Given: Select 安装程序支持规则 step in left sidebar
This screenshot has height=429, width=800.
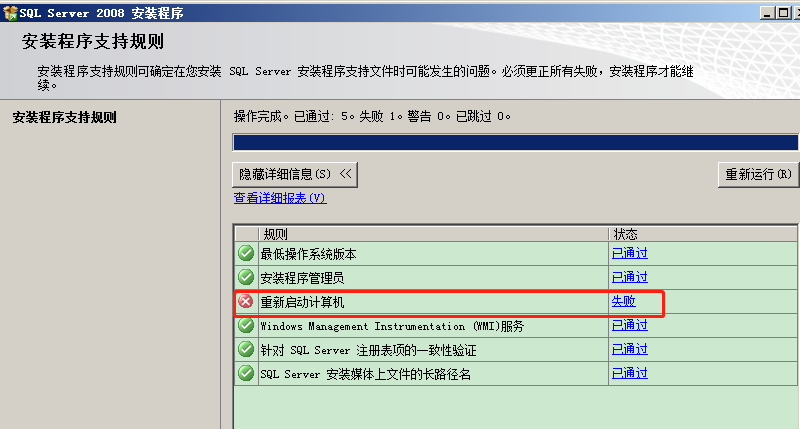Looking at the screenshot, I should click(65, 117).
